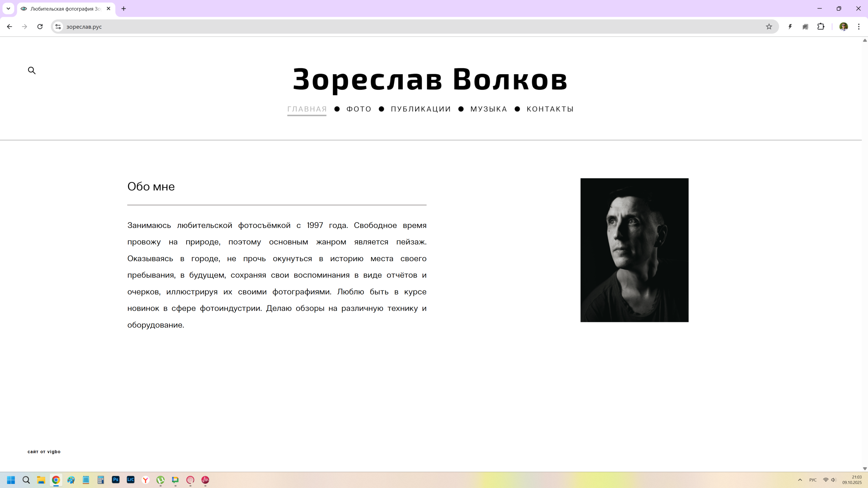Open the Chrome three-dot menu
Screen dimensions: 868x488
(x=858, y=27)
